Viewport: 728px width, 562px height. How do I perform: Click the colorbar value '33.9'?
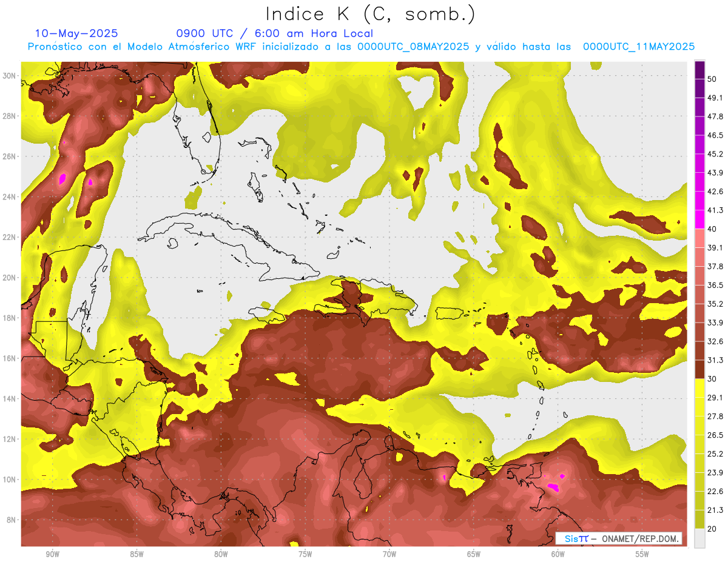(x=715, y=323)
